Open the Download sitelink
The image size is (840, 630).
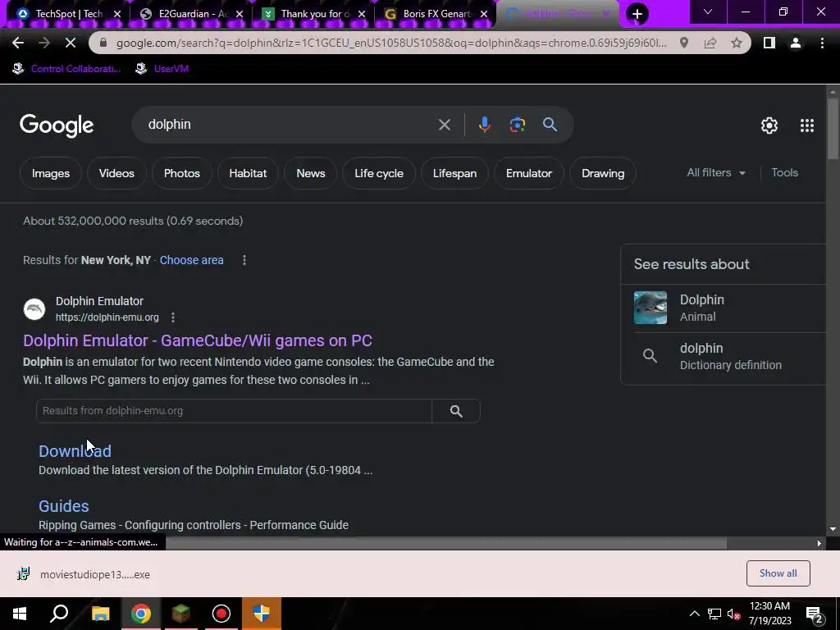point(75,451)
